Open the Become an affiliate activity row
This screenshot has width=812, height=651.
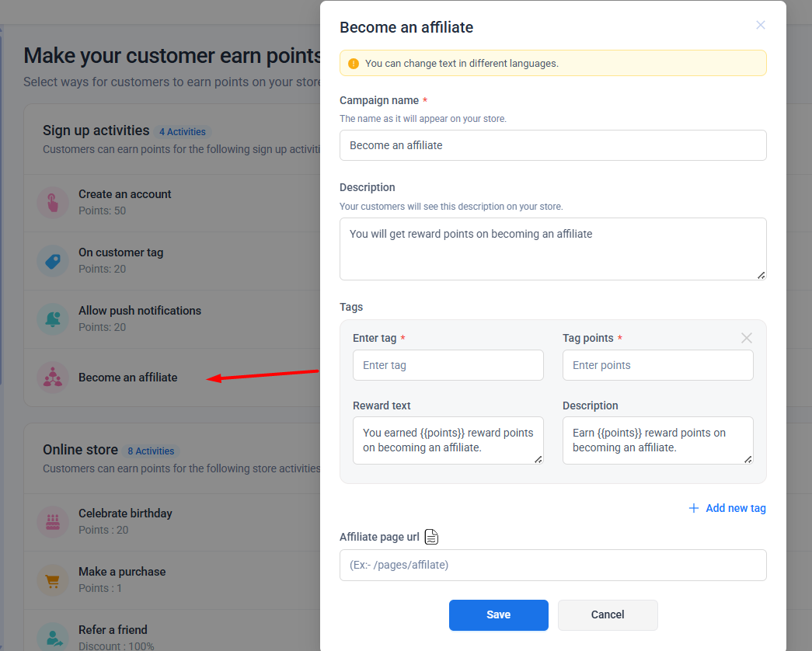[128, 378]
